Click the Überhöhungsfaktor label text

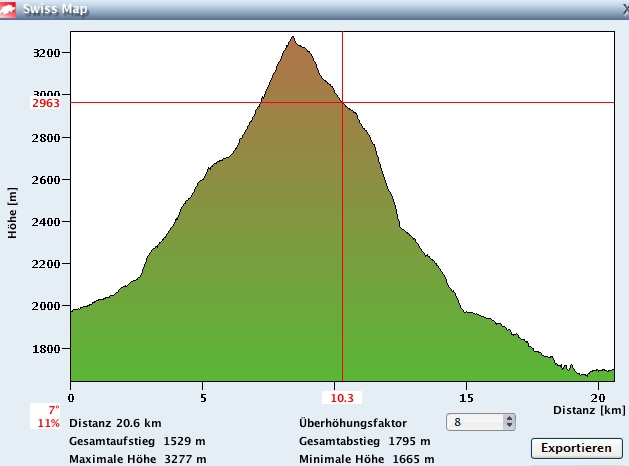352,423
